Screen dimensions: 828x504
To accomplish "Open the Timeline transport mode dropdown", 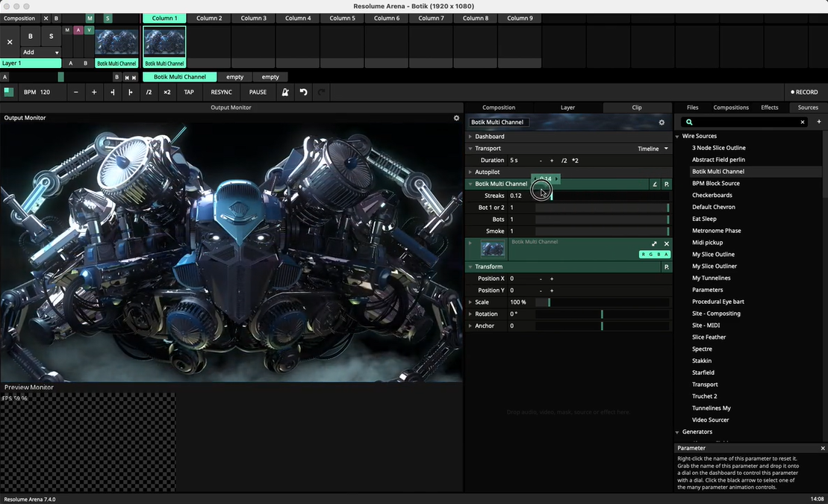I will point(653,149).
